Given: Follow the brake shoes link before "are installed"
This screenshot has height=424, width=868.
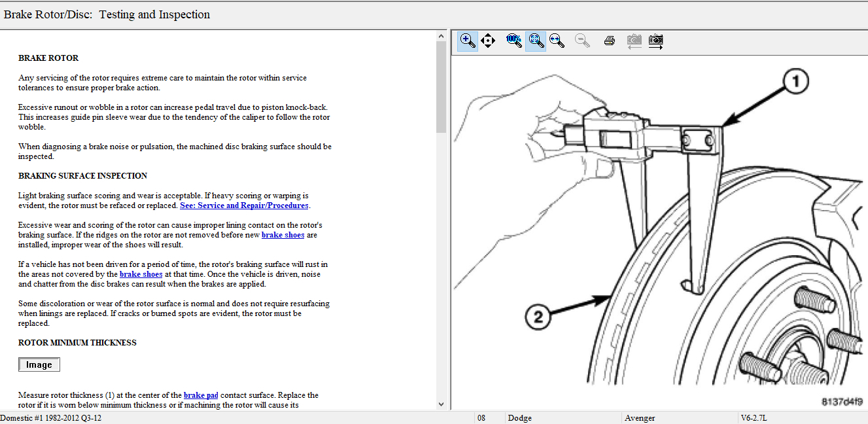Looking at the screenshot, I should [x=283, y=235].
